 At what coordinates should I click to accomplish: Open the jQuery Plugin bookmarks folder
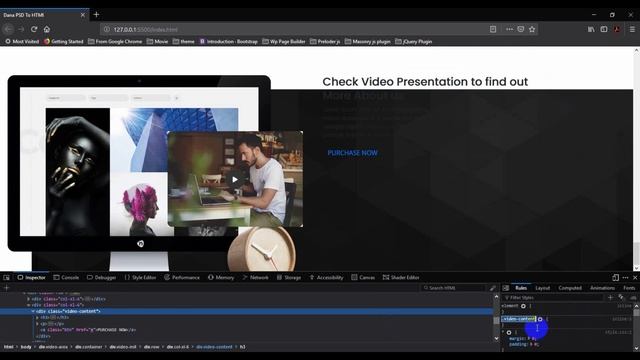[413, 42]
